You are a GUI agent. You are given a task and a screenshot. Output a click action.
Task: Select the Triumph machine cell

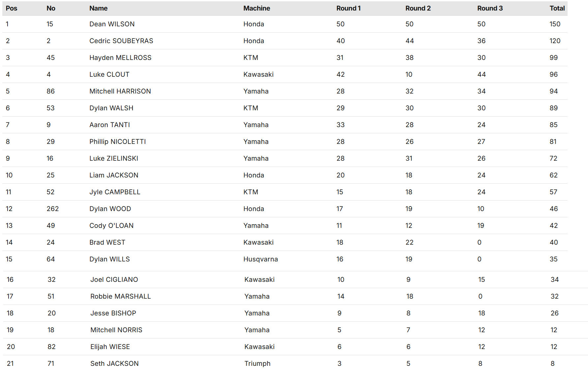[257, 364]
